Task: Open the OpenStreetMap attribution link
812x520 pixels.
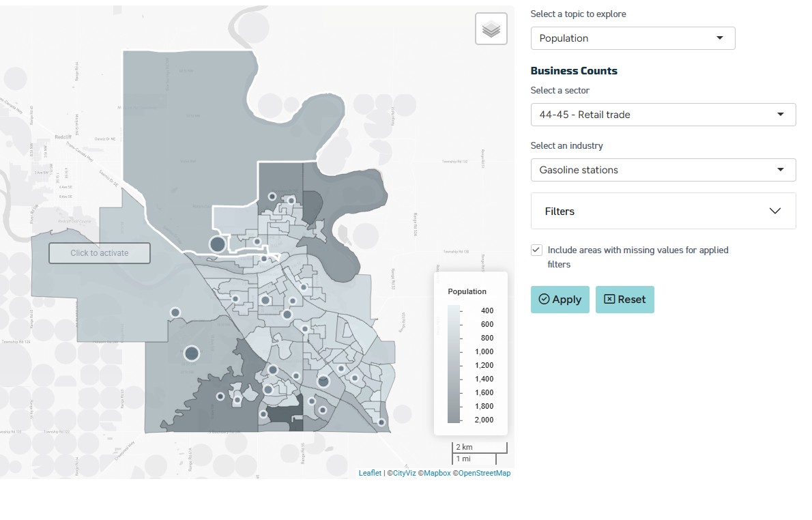Action: click(x=485, y=472)
